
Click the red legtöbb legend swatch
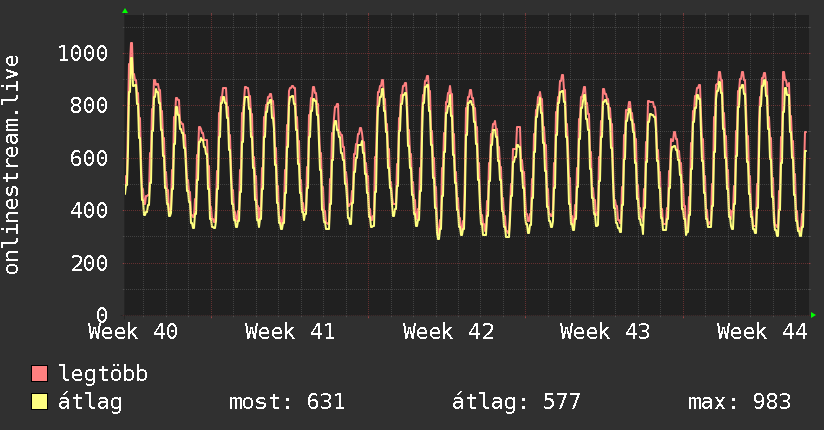(39, 374)
